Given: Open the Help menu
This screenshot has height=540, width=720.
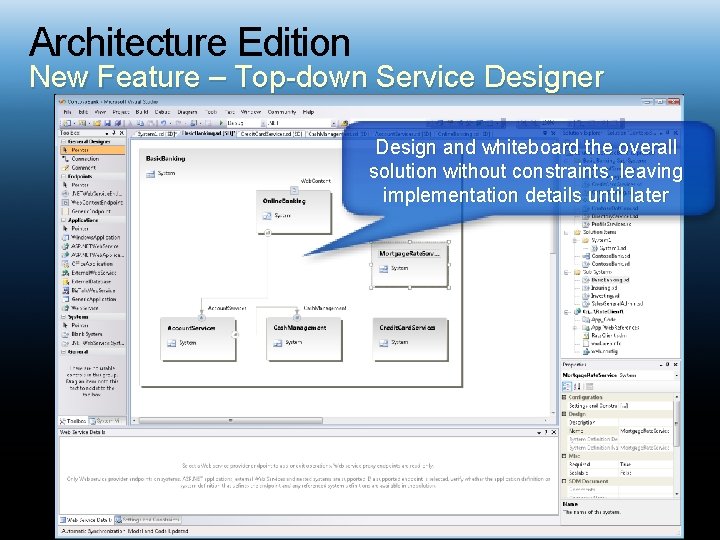Looking at the screenshot, I should (x=308, y=112).
